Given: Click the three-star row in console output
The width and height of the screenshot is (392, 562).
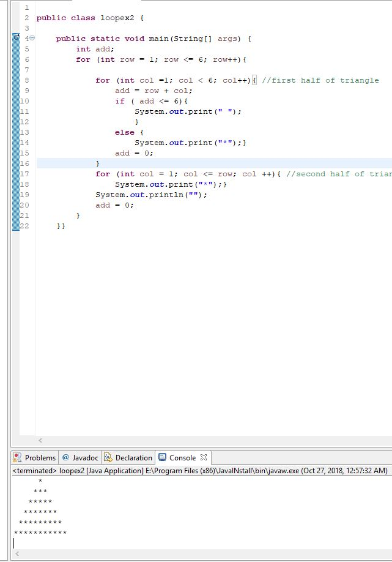Looking at the screenshot, I should tap(40, 491).
